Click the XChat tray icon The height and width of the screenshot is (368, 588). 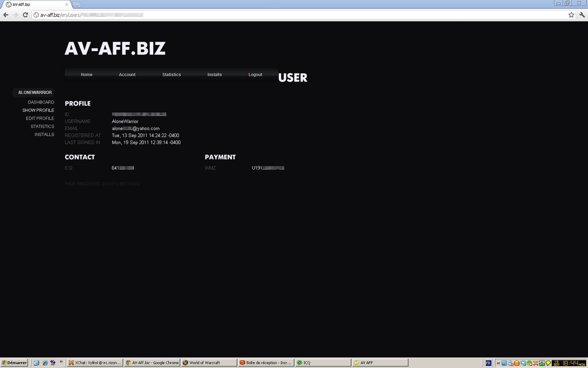pyautogui.click(x=536, y=363)
